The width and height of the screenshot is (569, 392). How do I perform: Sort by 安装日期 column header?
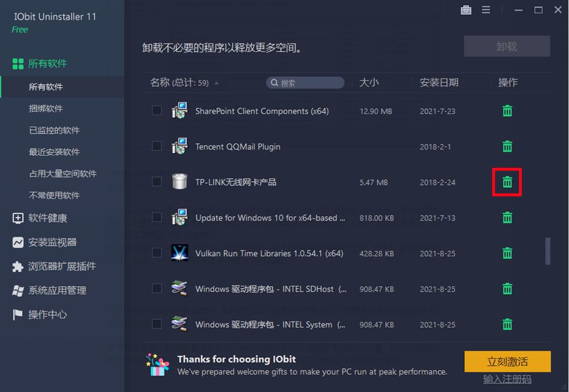pos(439,82)
